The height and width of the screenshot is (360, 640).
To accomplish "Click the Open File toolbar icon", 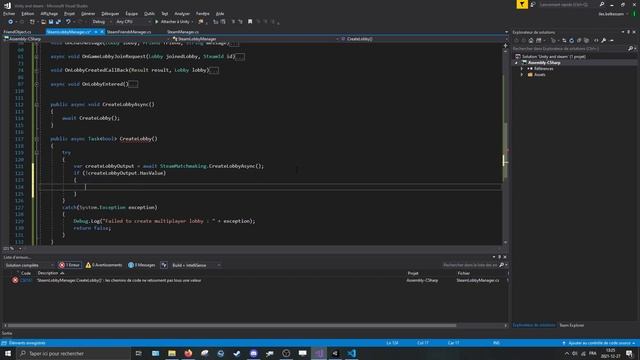I will pyautogui.click(x=43, y=22).
